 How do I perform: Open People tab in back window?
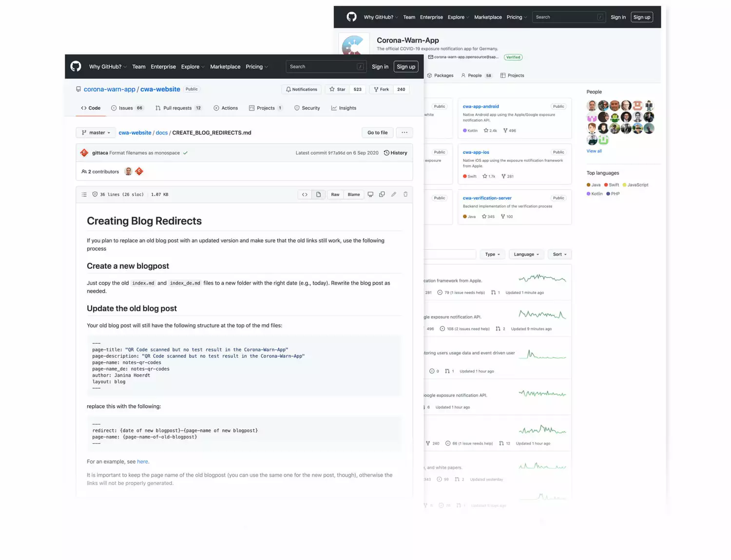[476, 75]
